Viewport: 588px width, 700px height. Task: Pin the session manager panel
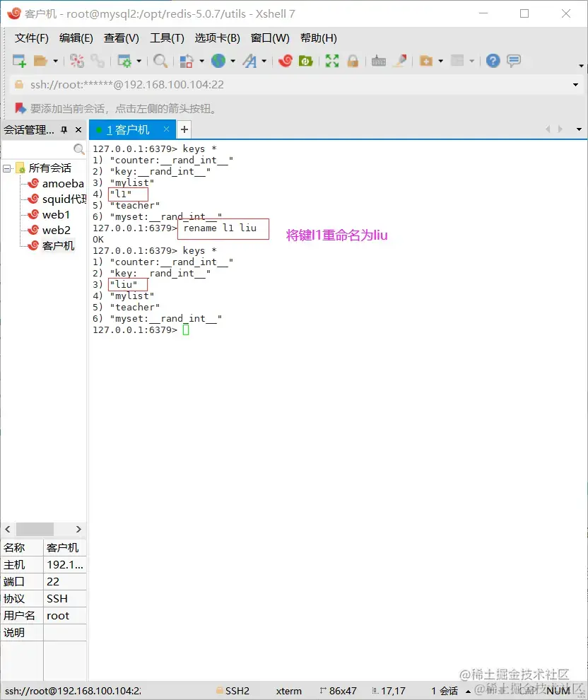(x=64, y=130)
